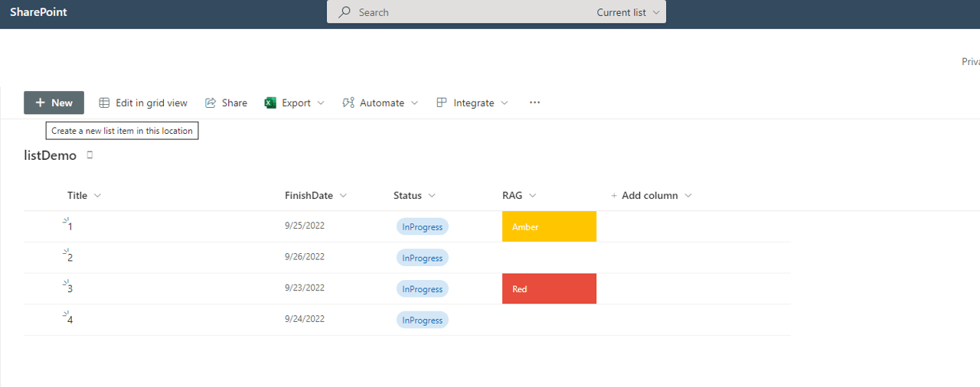Select the Red RAG cell

(549, 288)
